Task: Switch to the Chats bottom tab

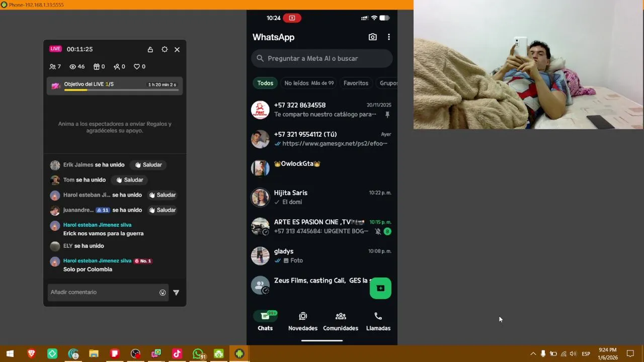Action: pos(265,321)
